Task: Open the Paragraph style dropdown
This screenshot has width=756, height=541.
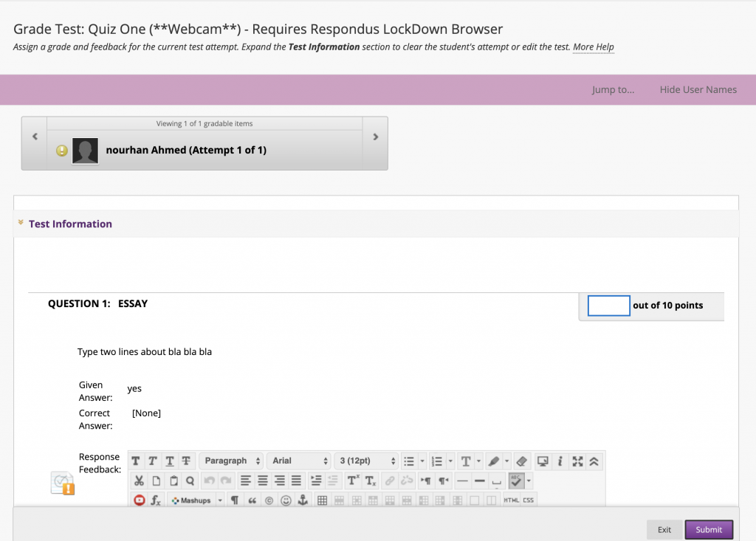Action: 230,460
